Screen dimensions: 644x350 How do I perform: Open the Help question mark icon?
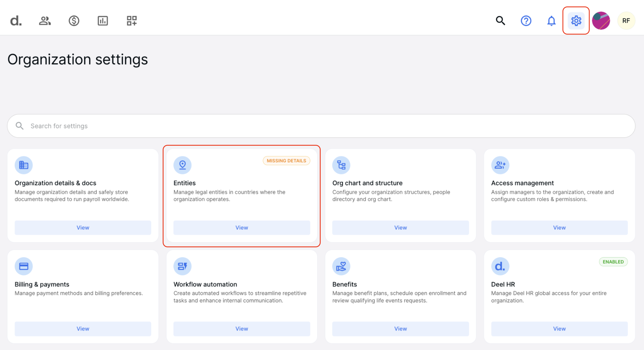526,21
